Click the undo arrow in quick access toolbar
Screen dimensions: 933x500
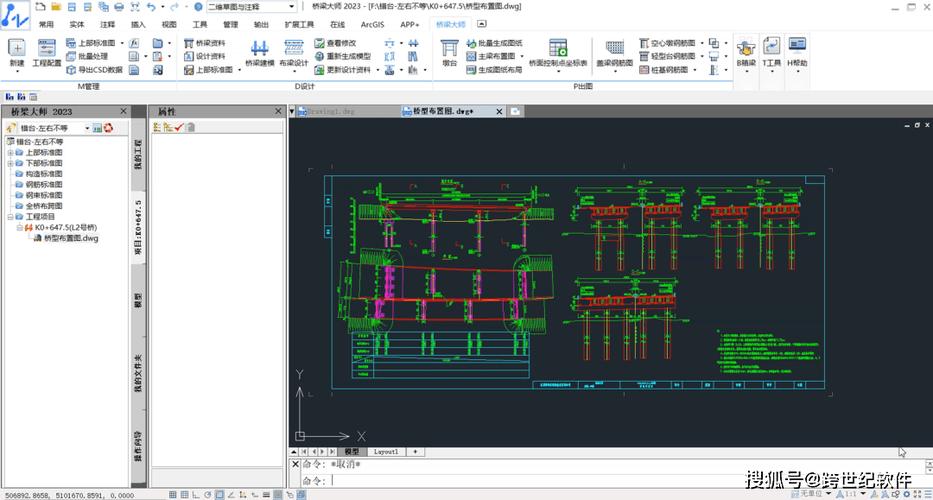[151, 7]
